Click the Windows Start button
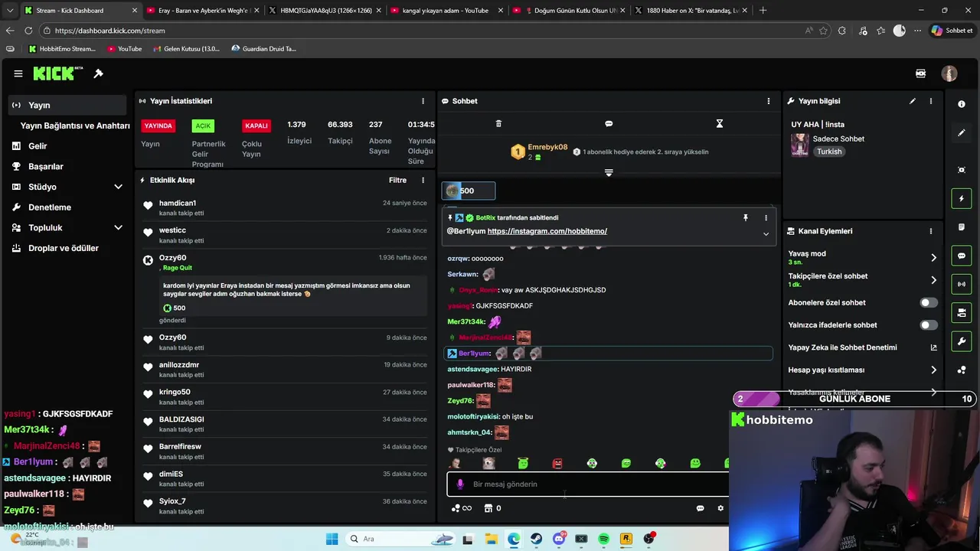Image resolution: width=980 pixels, height=551 pixels. [x=332, y=539]
